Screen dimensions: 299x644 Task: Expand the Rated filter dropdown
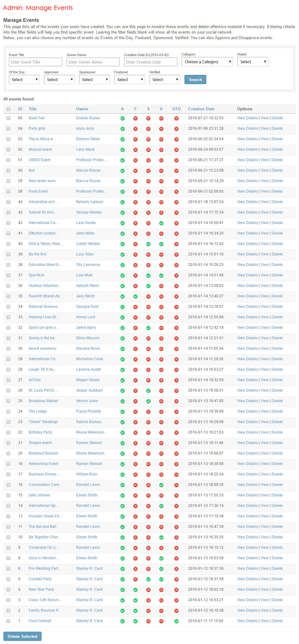click(x=253, y=62)
